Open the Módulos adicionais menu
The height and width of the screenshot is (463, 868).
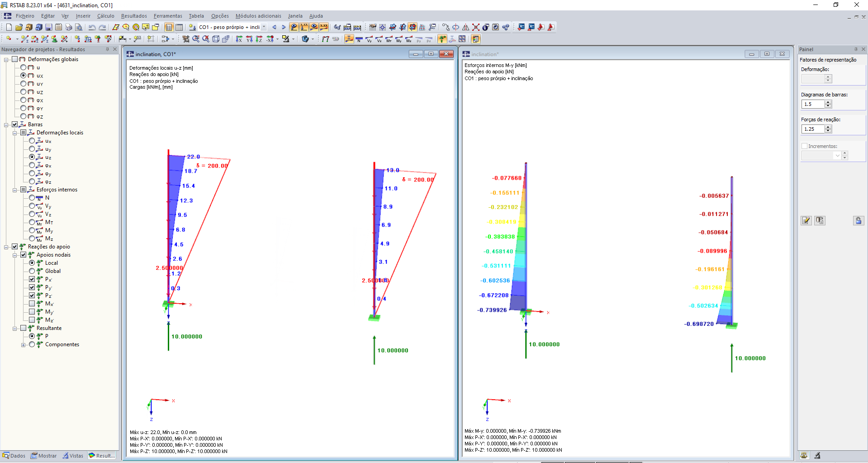coord(258,16)
